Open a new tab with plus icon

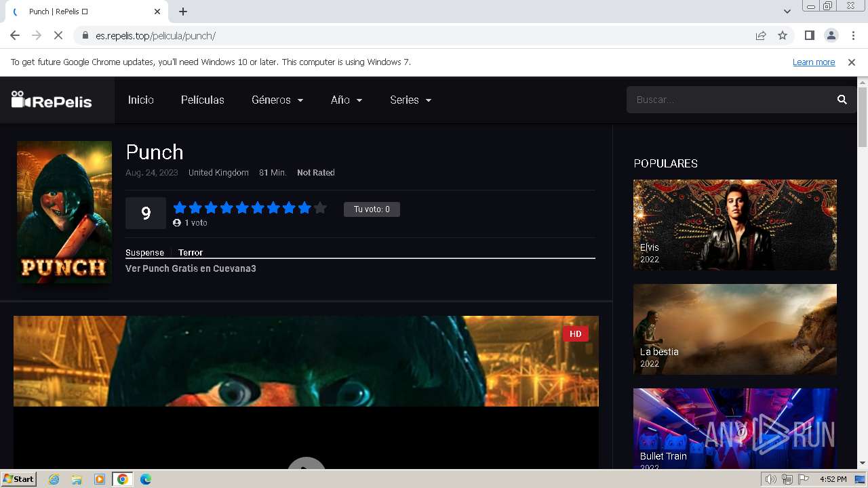click(x=183, y=12)
